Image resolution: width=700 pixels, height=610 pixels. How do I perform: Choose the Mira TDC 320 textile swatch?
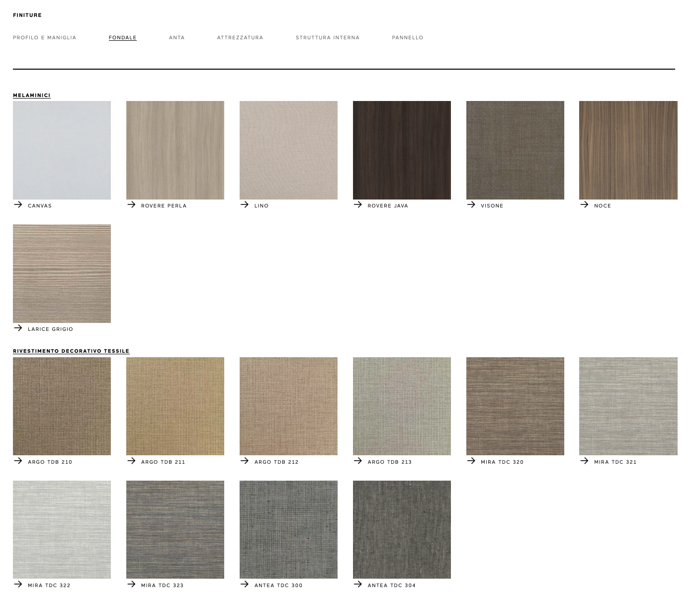(515, 406)
